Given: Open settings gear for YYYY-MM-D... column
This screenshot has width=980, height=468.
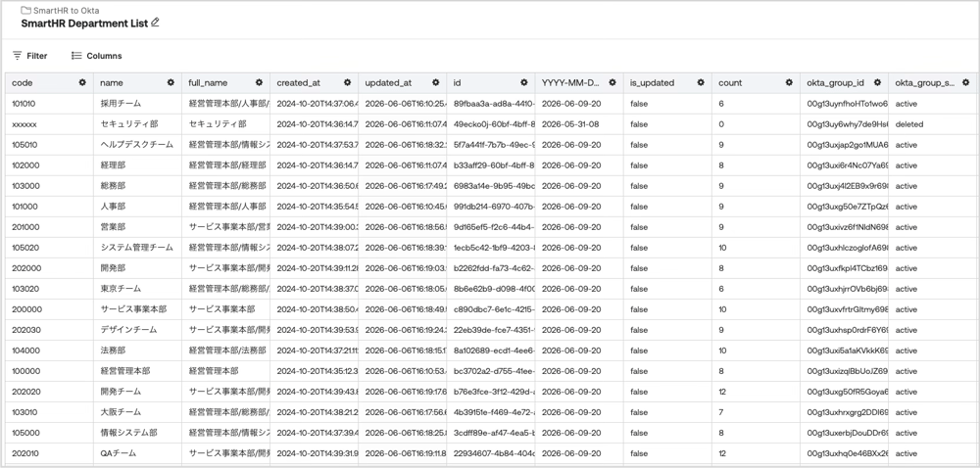Looking at the screenshot, I should point(612,82).
